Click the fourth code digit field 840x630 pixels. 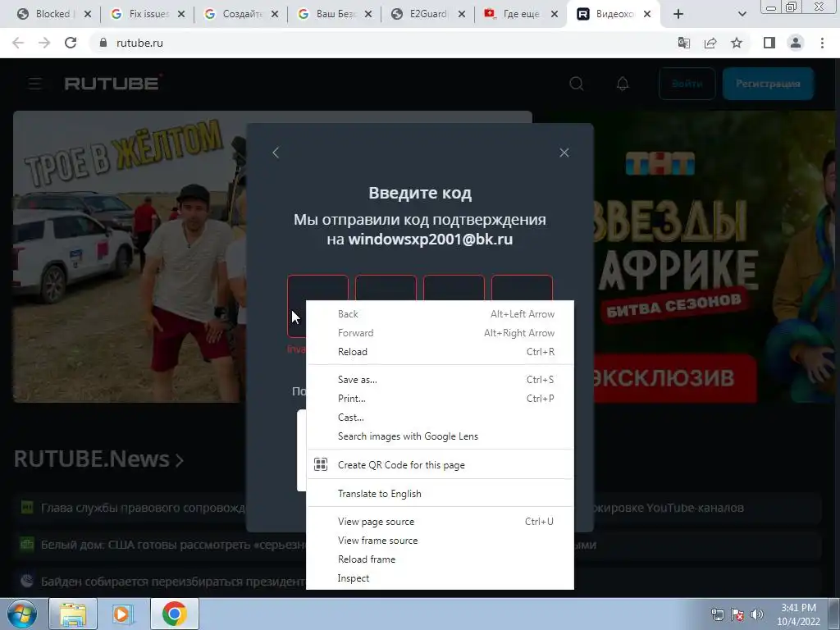522,288
